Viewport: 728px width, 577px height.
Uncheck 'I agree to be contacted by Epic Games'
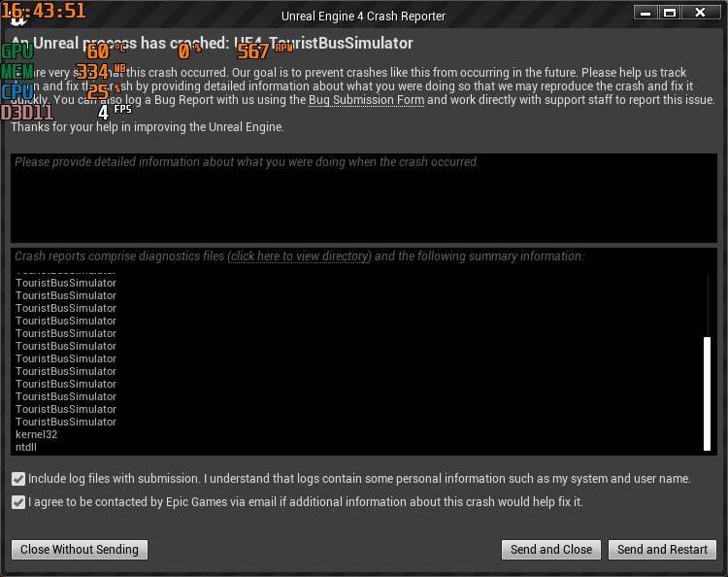18,502
